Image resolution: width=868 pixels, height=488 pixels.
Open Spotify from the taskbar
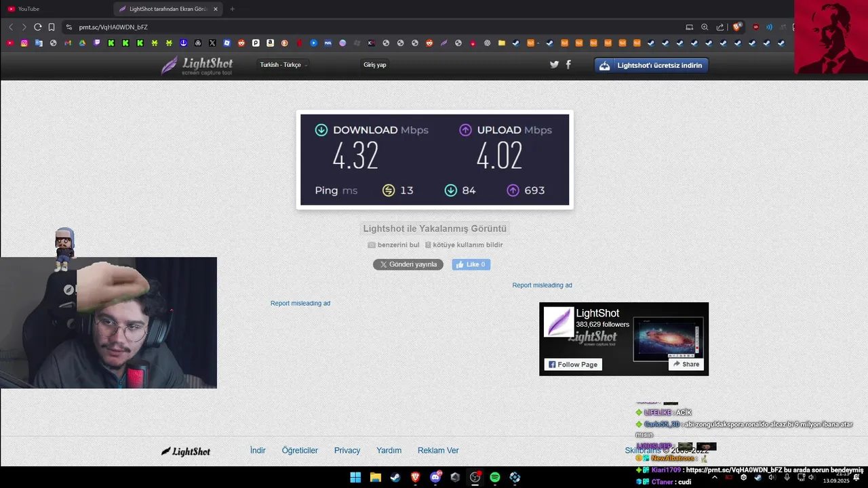click(495, 477)
